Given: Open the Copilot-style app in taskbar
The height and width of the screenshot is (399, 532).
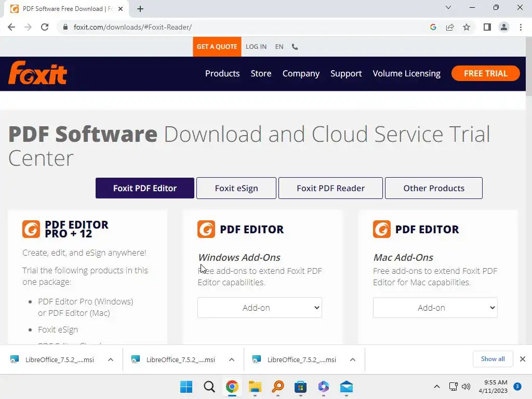Looking at the screenshot, I should pyautogui.click(x=323, y=387).
